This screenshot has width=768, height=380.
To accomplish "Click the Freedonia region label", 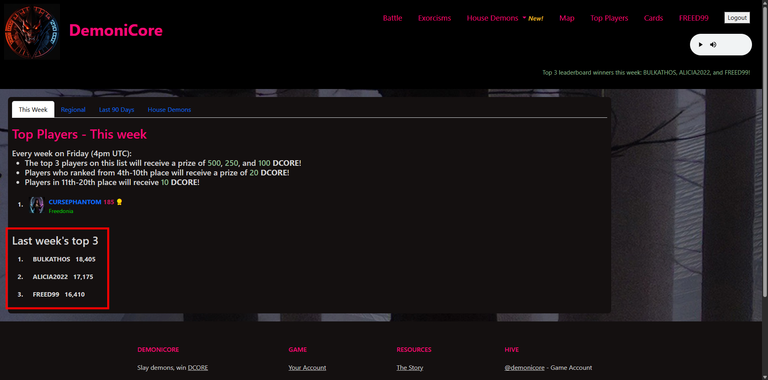I will (61, 211).
